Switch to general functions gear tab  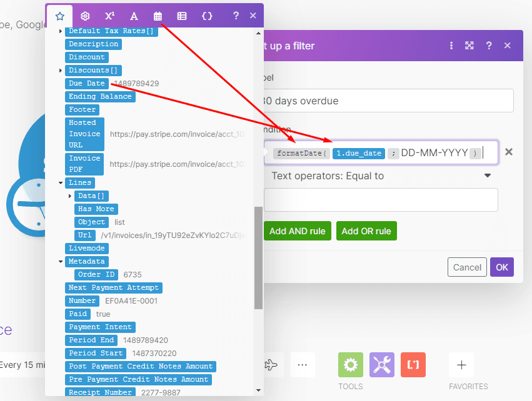click(85, 16)
